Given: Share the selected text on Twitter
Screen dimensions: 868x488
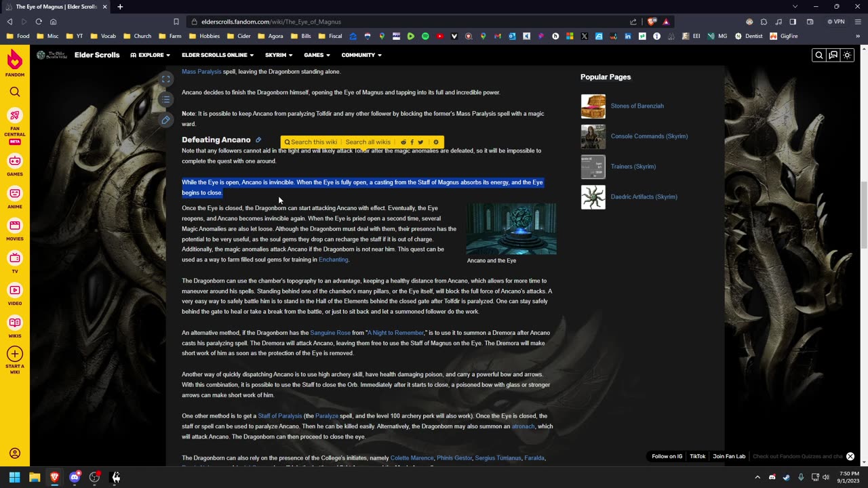Looking at the screenshot, I should coord(420,142).
